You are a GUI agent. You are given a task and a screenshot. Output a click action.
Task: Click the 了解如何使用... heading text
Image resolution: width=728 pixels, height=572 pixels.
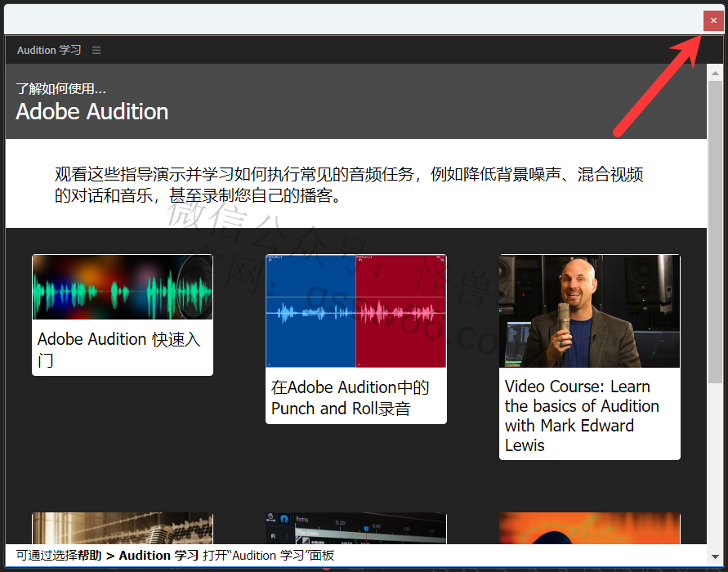click(60, 88)
